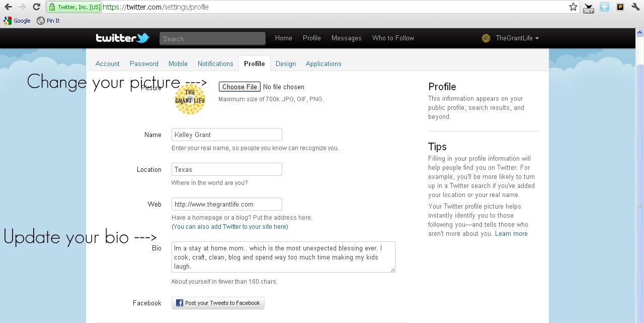Open the Chrome wrench menu

(x=635, y=7)
